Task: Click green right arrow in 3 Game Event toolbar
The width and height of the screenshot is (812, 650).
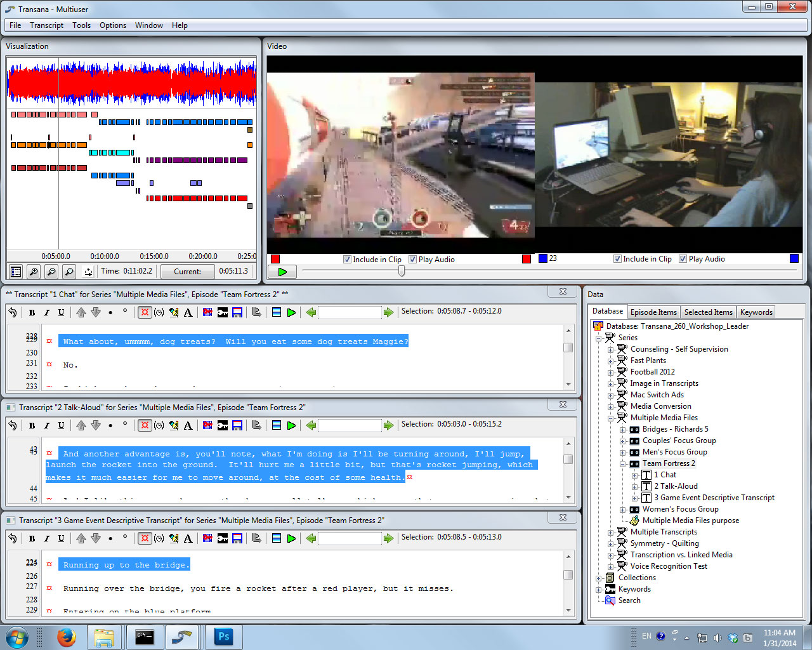Action: [x=388, y=538]
